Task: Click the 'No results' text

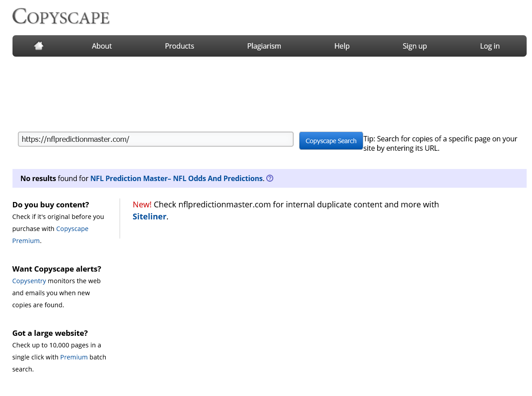Action: click(38, 178)
